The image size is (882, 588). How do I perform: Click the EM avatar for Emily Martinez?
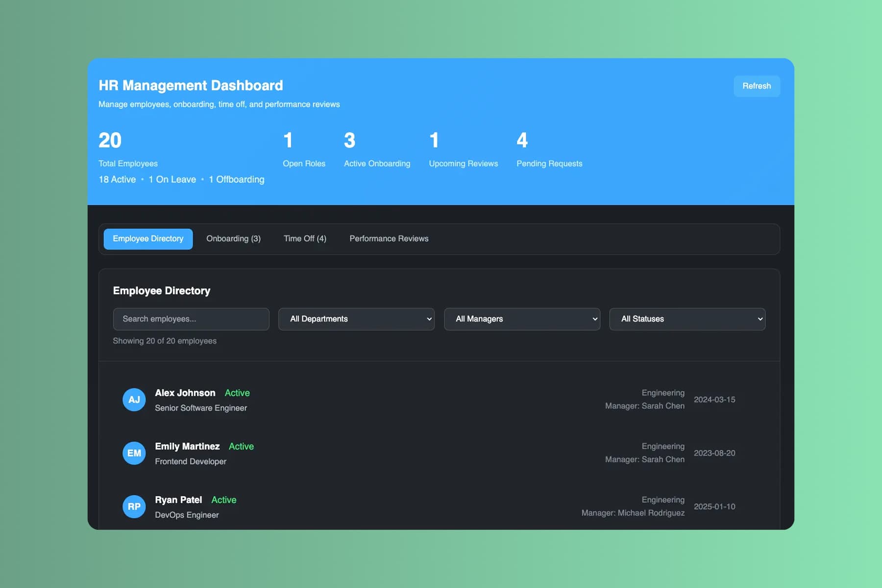134,453
